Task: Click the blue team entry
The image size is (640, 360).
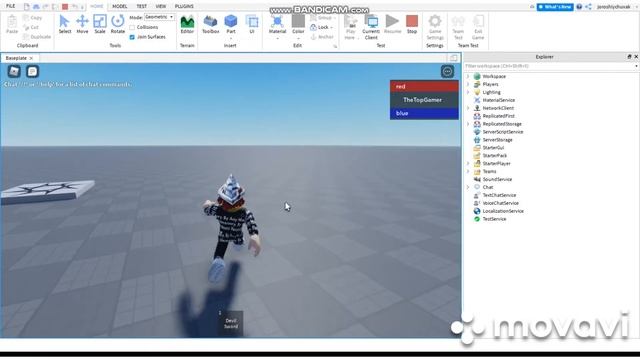Action: pyautogui.click(x=424, y=113)
